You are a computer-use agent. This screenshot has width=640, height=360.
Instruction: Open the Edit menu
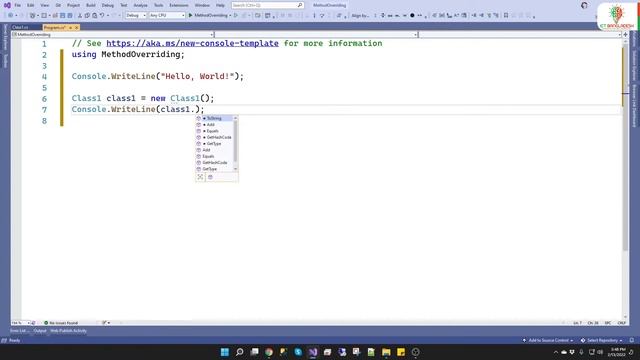tap(31, 5)
